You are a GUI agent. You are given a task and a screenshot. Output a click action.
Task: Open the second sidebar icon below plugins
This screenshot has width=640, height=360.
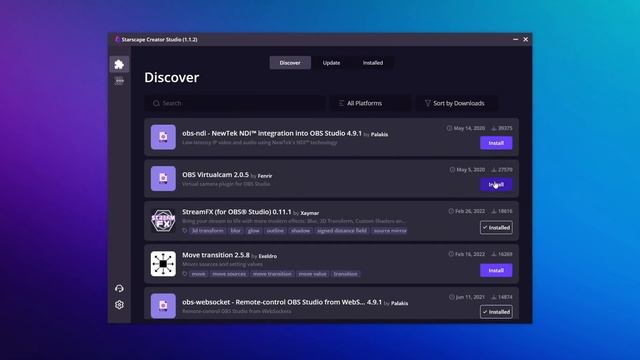(119, 81)
